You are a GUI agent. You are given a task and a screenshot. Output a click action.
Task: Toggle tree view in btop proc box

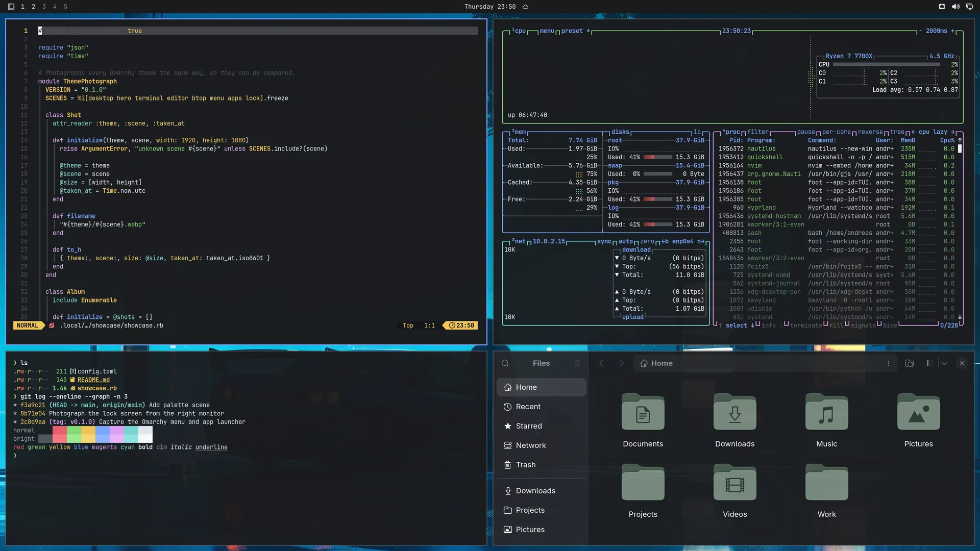(x=897, y=132)
